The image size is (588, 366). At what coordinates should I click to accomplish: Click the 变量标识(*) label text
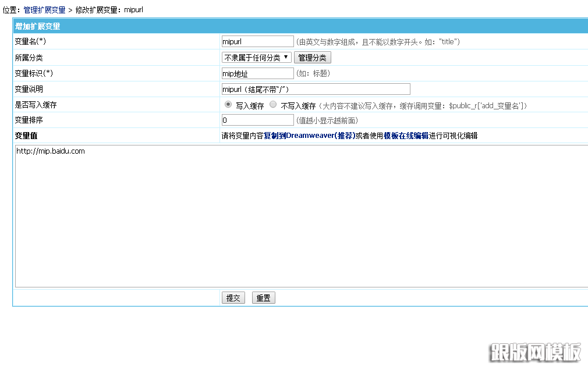point(34,73)
